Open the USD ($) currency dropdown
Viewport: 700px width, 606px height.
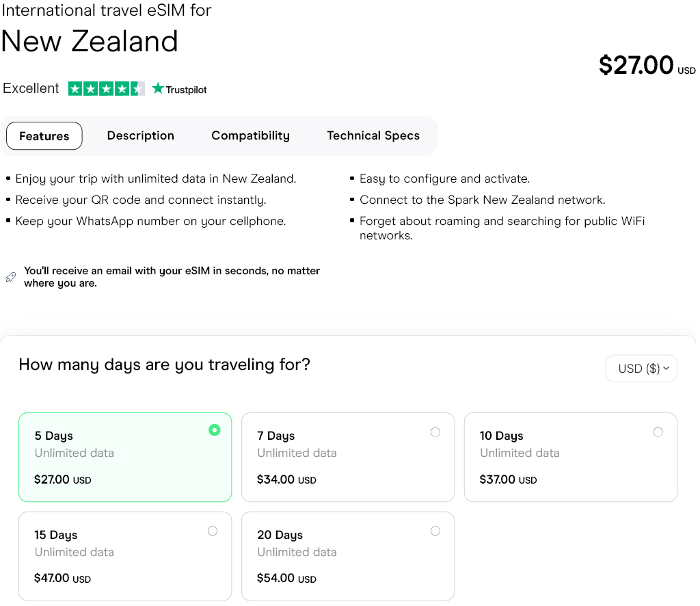pos(639,369)
